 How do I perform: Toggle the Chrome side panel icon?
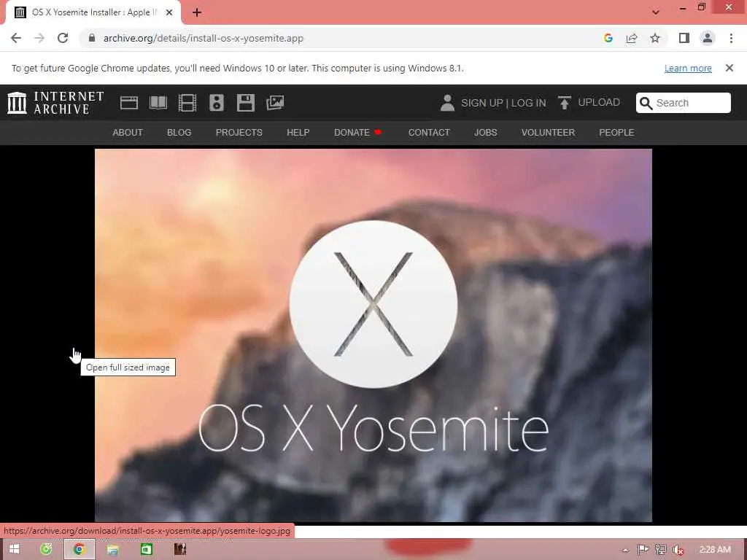click(x=684, y=38)
